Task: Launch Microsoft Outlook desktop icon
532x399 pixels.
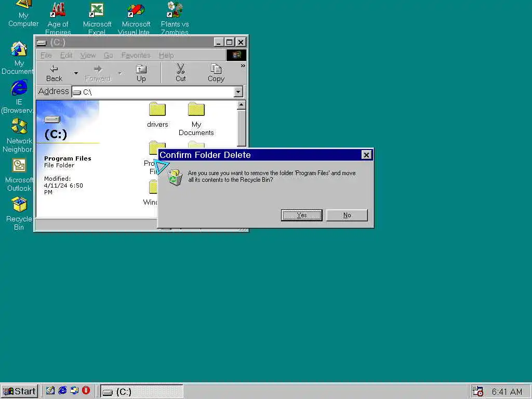Action: tap(18, 175)
